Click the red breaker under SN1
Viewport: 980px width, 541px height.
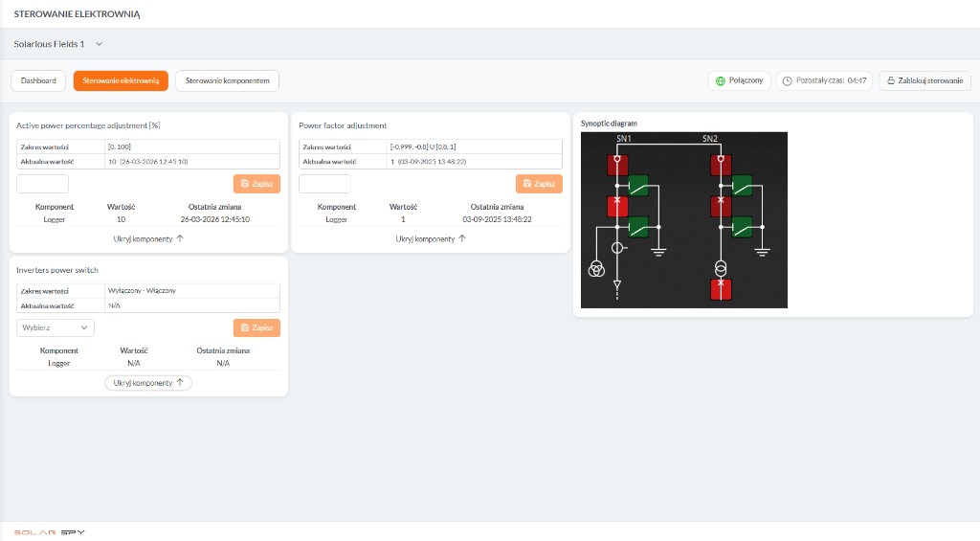617,165
